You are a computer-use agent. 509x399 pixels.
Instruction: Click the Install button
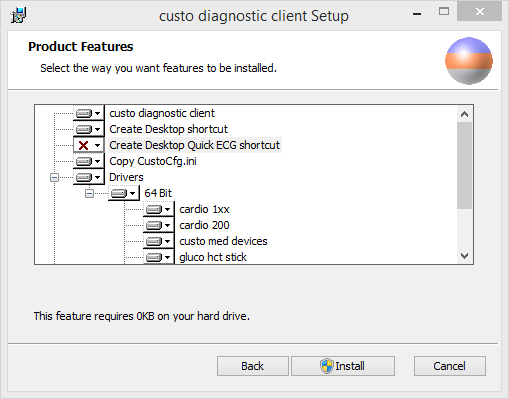coord(343,366)
